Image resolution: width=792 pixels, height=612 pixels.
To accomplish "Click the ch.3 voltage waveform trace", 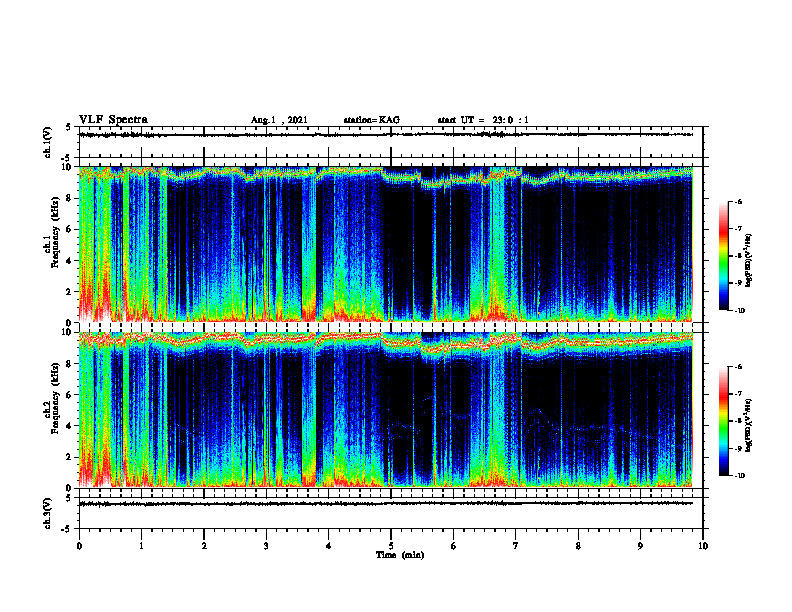I will click(386, 503).
